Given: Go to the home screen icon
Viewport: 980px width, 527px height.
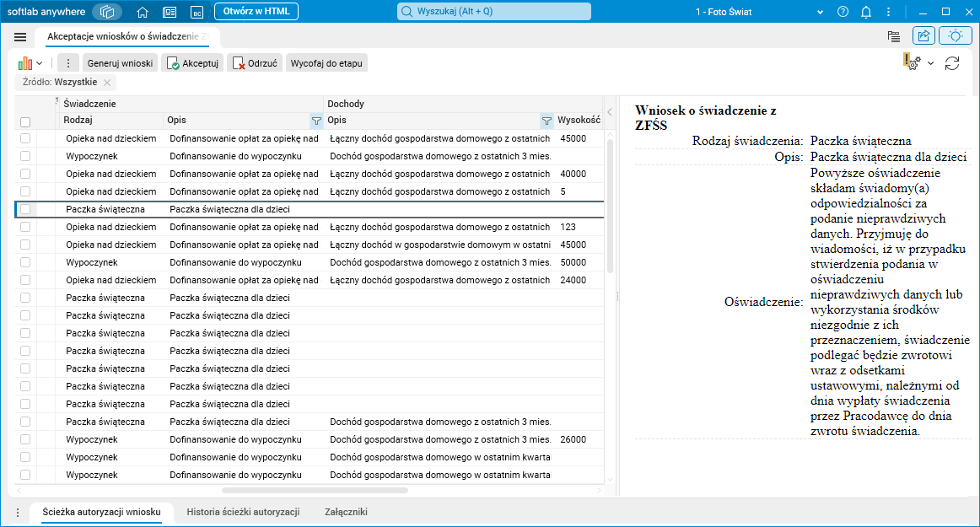Looking at the screenshot, I should pyautogui.click(x=143, y=12).
